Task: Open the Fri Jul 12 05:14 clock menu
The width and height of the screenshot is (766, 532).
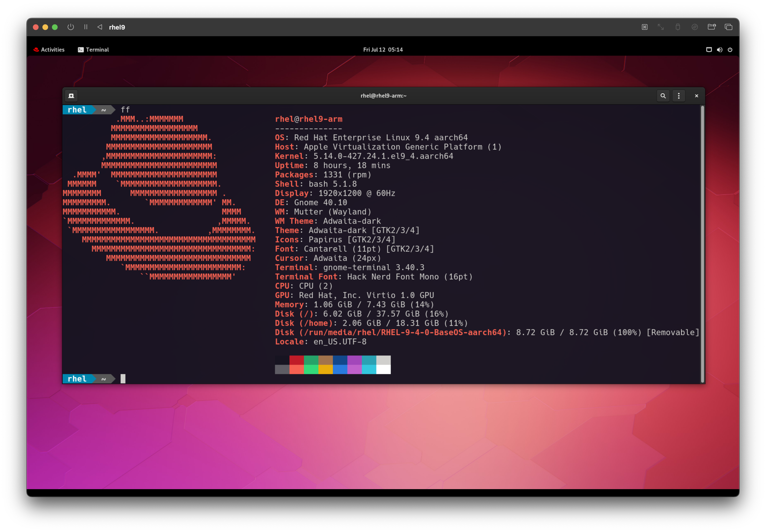Action: click(x=383, y=50)
